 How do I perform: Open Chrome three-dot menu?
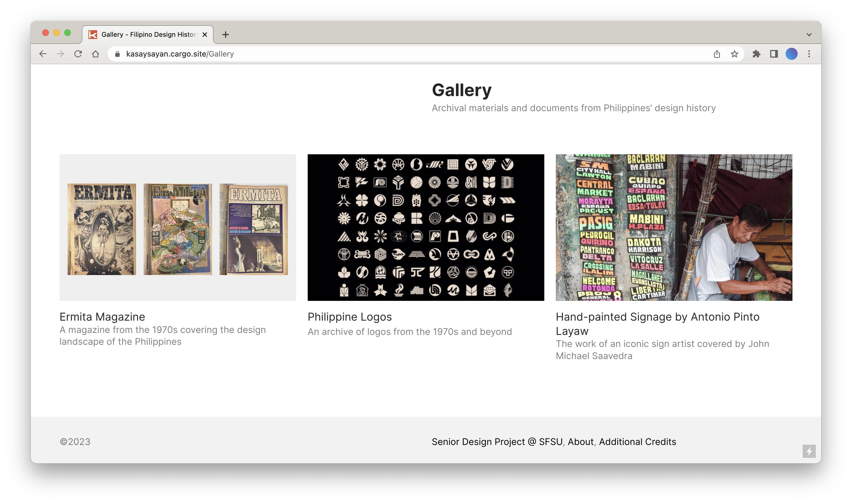pos(809,54)
